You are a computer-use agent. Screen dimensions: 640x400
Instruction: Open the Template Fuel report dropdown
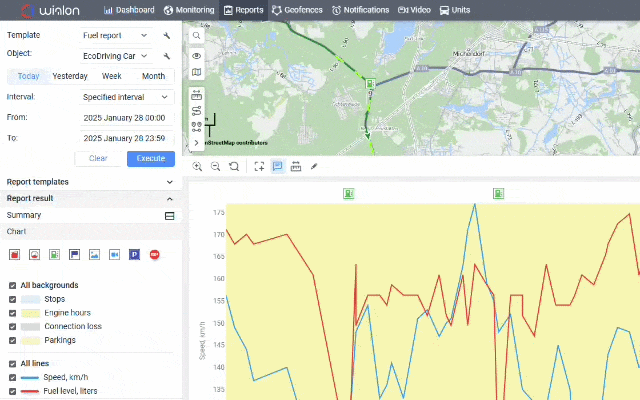click(115, 36)
